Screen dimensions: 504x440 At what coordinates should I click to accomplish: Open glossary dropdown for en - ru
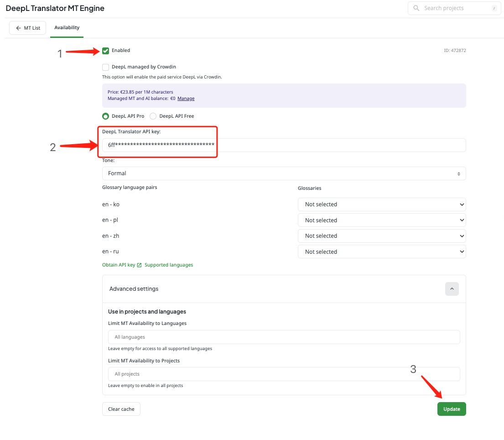pyautogui.click(x=382, y=252)
